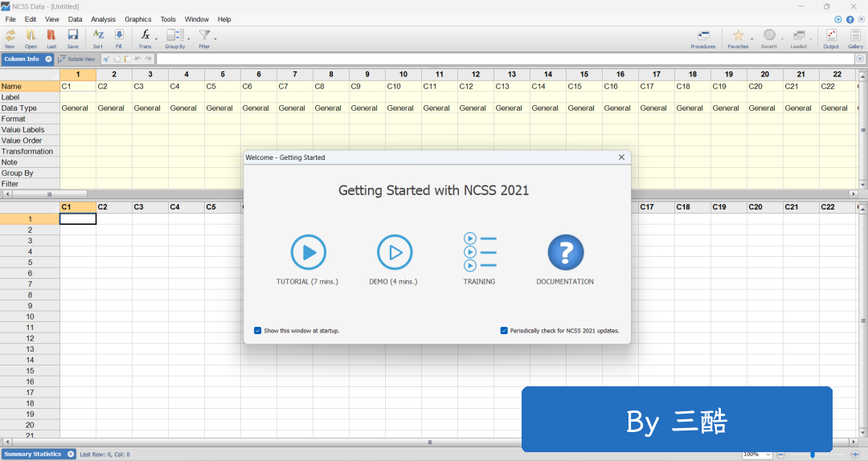
Task: Click in the formula entry field
Action: coord(506,59)
